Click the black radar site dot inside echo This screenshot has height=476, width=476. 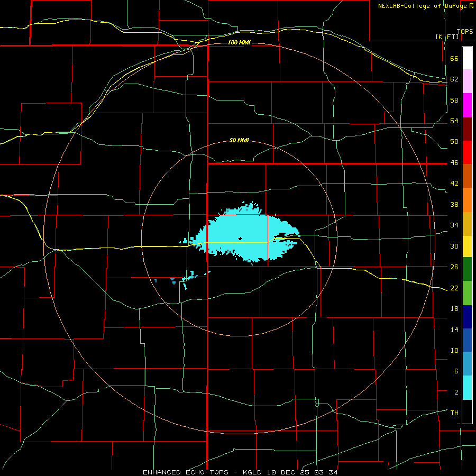point(240,239)
